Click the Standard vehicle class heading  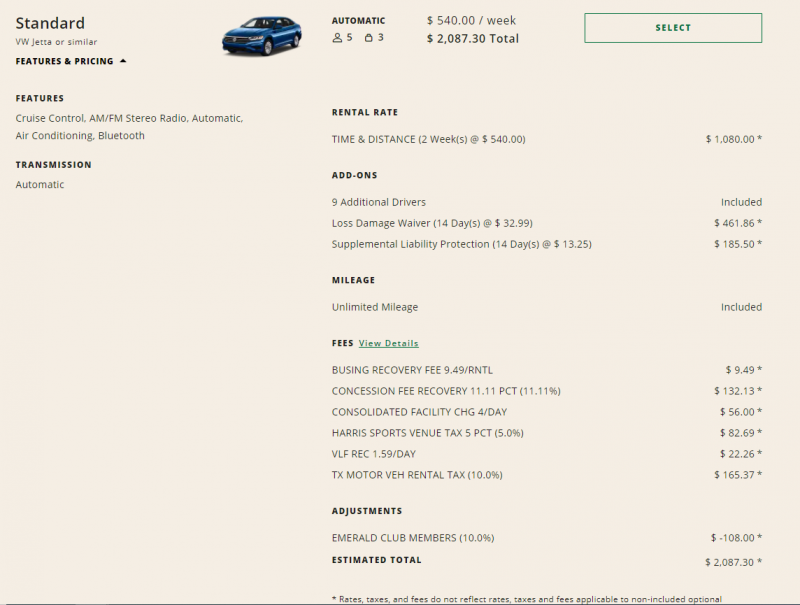tap(50, 23)
